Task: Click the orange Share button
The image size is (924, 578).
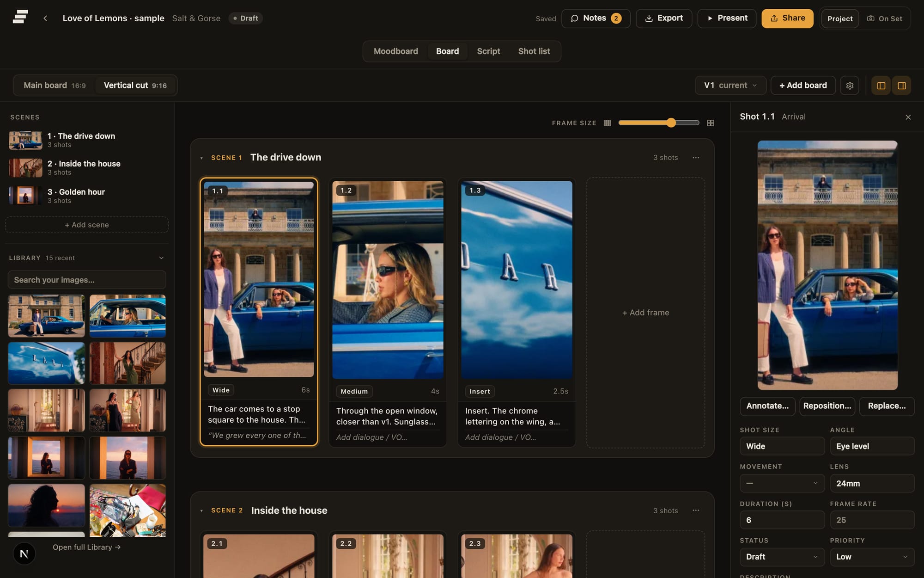Action: point(787,18)
